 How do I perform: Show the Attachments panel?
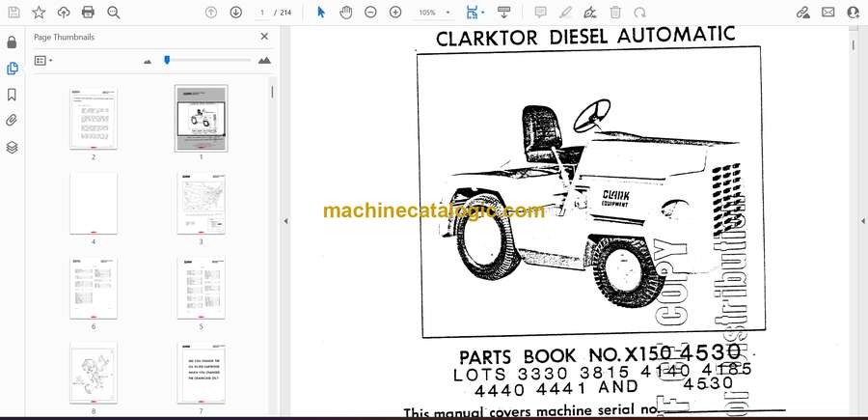(12, 121)
